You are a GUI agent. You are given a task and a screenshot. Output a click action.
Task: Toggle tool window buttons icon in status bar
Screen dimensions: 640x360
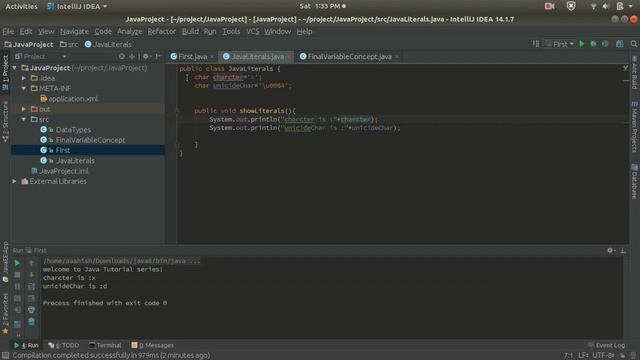[x=5, y=356]
